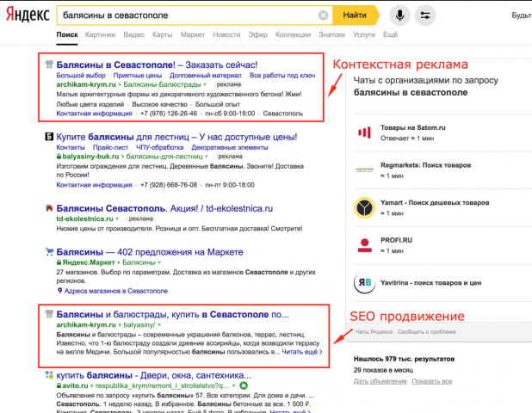Viewport: 532px width, 413px height.
Task: Click the favicon of the organic archikam-krym.ru result
Action: [49, 314]
